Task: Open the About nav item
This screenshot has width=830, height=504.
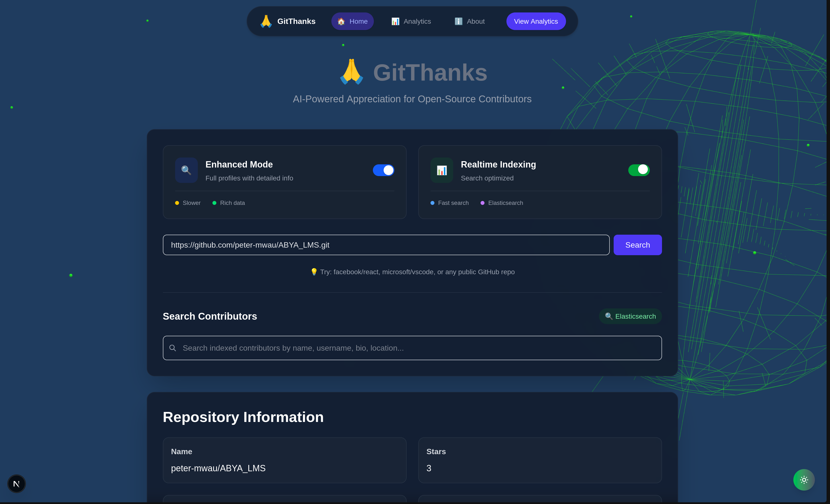Action: (470, 21)
